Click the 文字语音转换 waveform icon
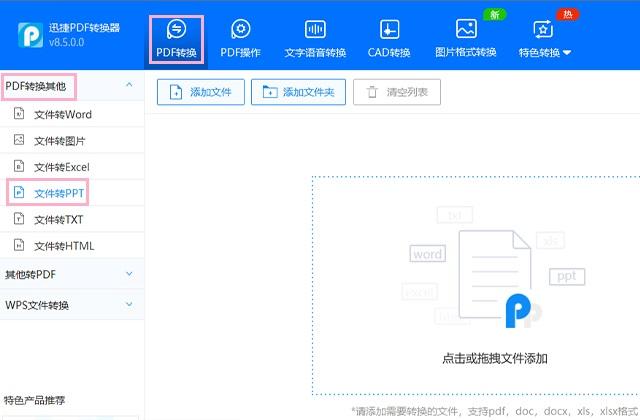This screenshot has height=420, width=640. tap(315, 29)
